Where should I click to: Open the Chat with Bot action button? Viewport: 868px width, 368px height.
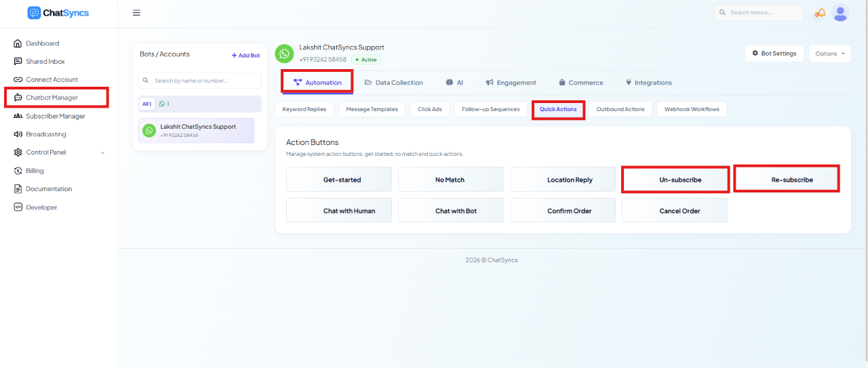click(451, 210)
